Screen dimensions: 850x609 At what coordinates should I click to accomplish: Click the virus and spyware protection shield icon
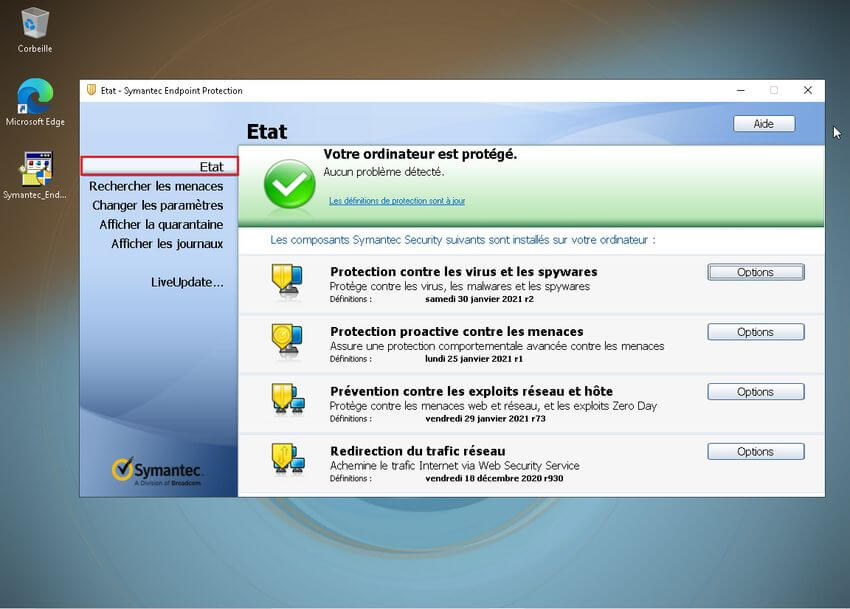287,280
